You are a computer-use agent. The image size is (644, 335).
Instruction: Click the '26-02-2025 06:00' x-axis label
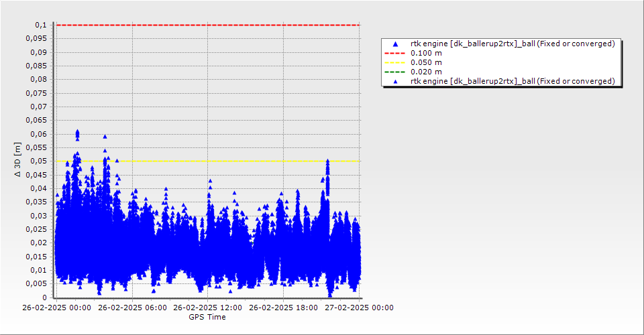pyautogui.click(x=132, y=308)
